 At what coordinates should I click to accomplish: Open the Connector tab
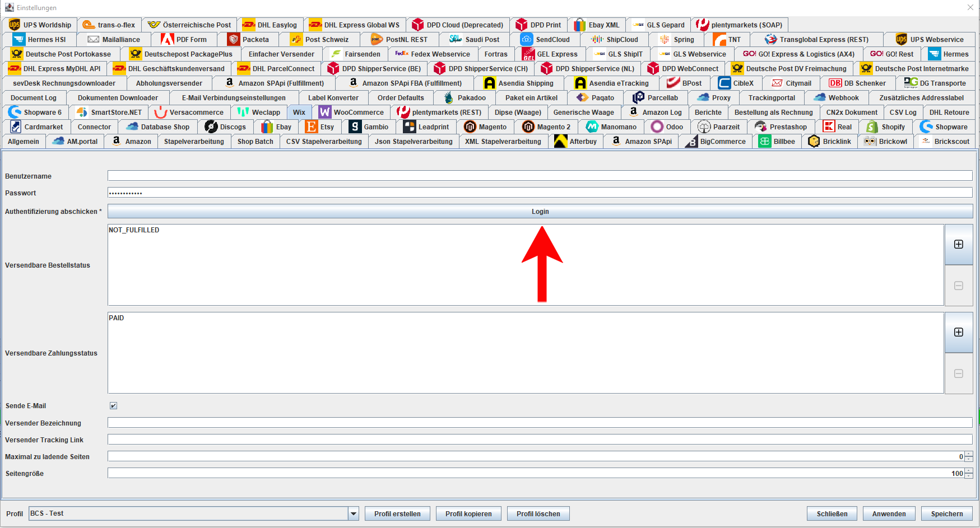tap(94, 127)
